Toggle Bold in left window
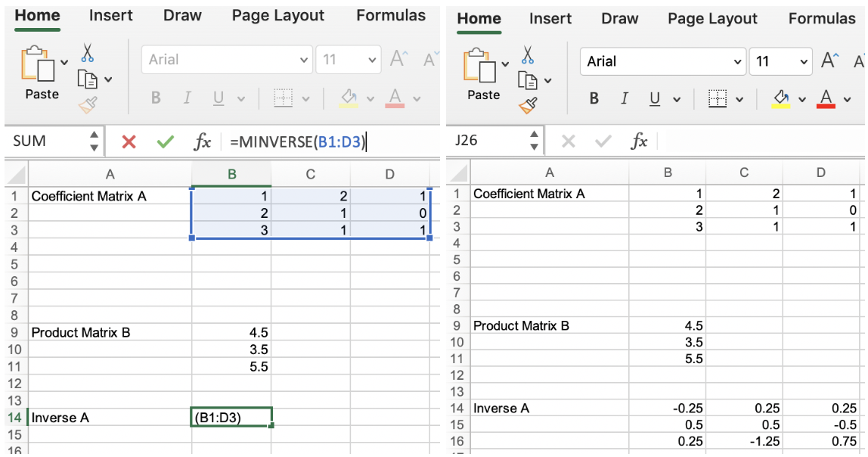Screen dimensions: 868x457 156,98
